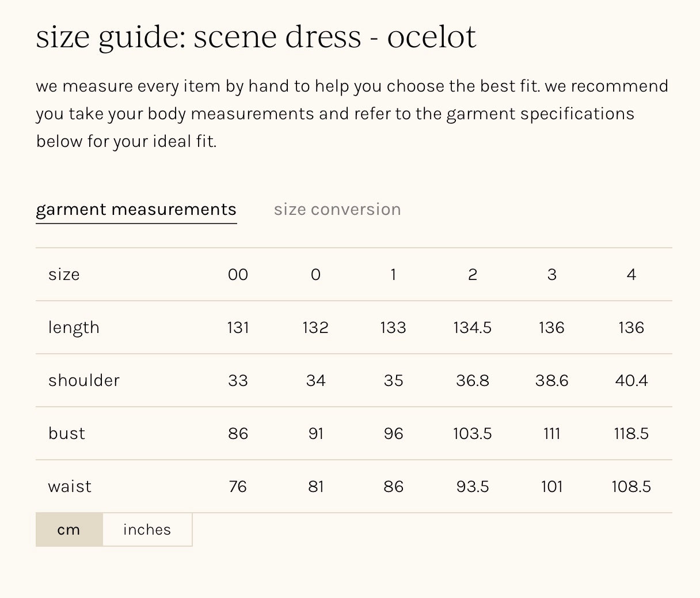Click the size 00 column header
The image size is (700, 598).
point(238,274)
